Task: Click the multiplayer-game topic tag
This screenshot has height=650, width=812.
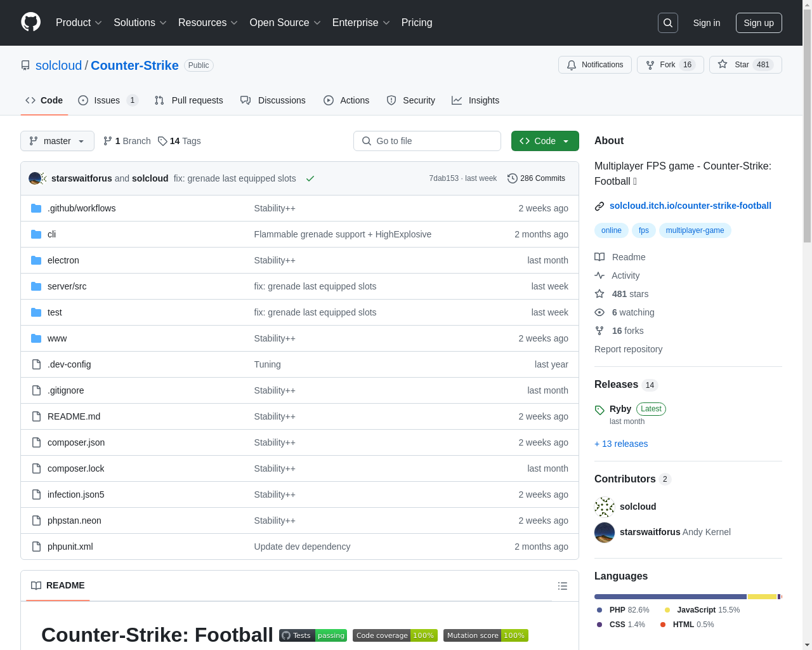Action: [x=695, y=230]
